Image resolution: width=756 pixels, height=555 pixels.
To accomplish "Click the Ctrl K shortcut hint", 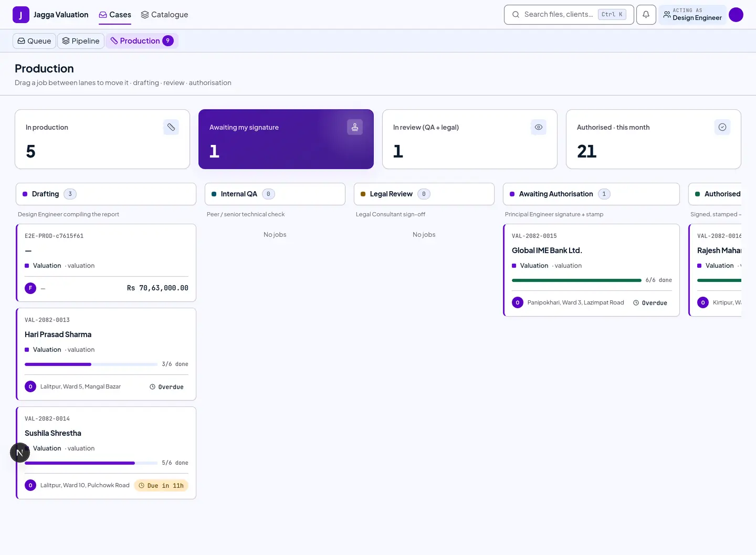I will (612, 15).
